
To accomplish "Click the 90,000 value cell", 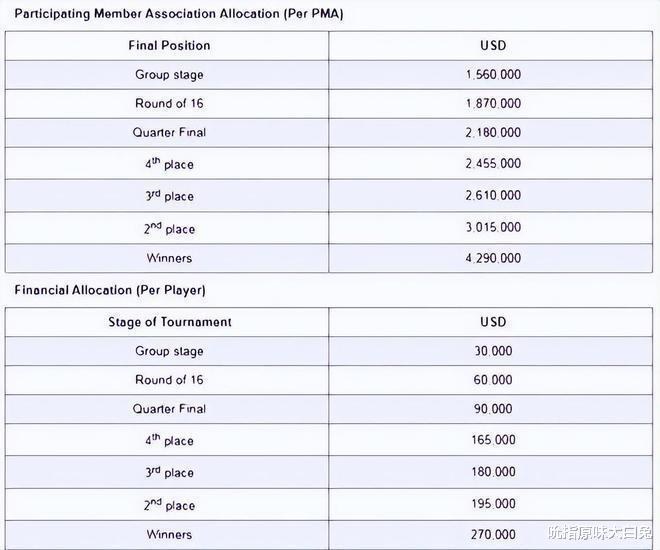I will [x=493, y=409].
